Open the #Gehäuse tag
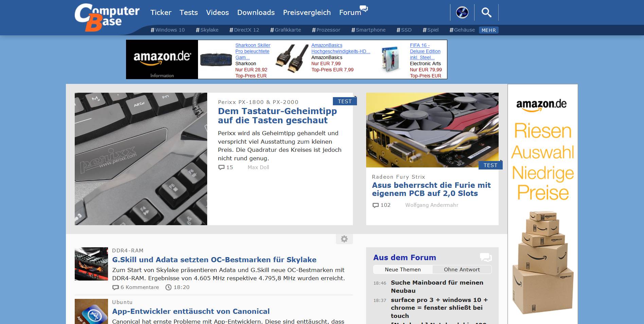The width and height of the screenshot is (644, 324). (462, 30)
